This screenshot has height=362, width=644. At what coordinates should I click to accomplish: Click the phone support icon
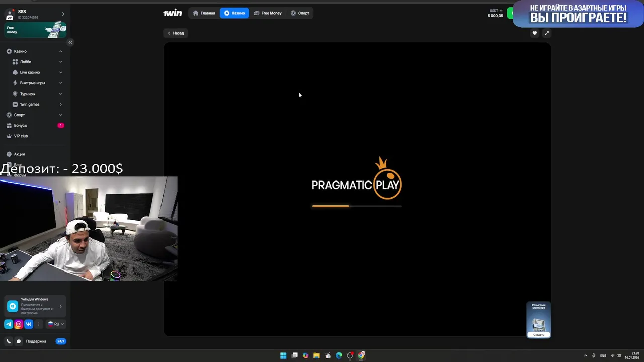click(x=9, y=341)
